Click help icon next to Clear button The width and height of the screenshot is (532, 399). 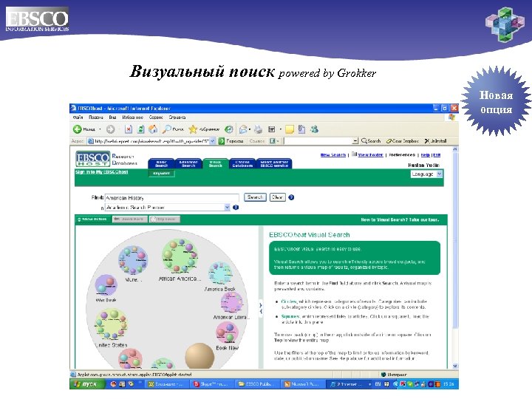(x=291, y=197)
